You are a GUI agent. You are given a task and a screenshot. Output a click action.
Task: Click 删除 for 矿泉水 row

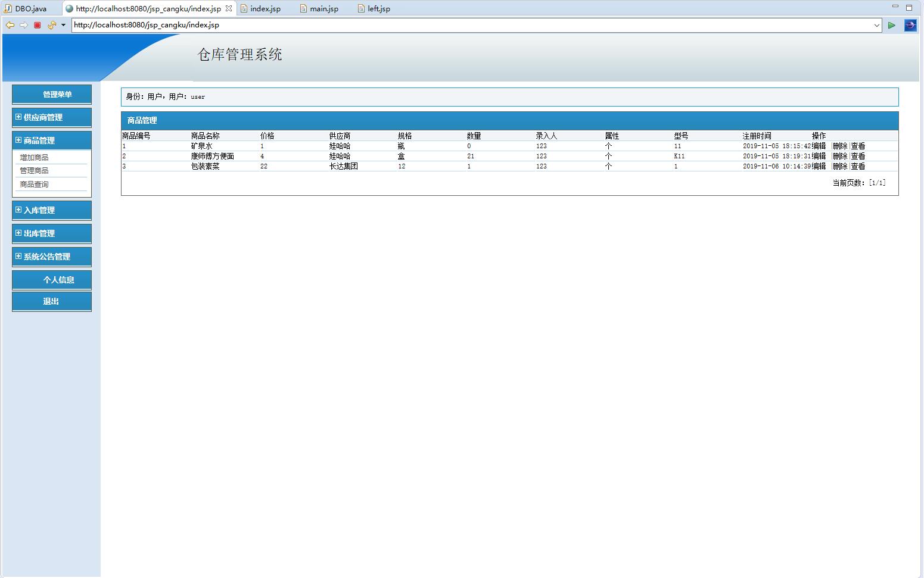click(x=840, y=146)
